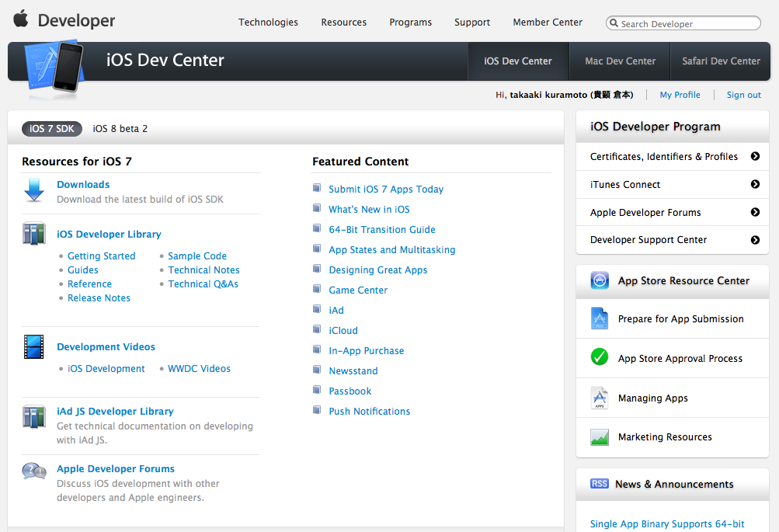The width and height of the screenshot is (779, 532).
Task: Select the iOS Dev Center tab
Action: 518,61
